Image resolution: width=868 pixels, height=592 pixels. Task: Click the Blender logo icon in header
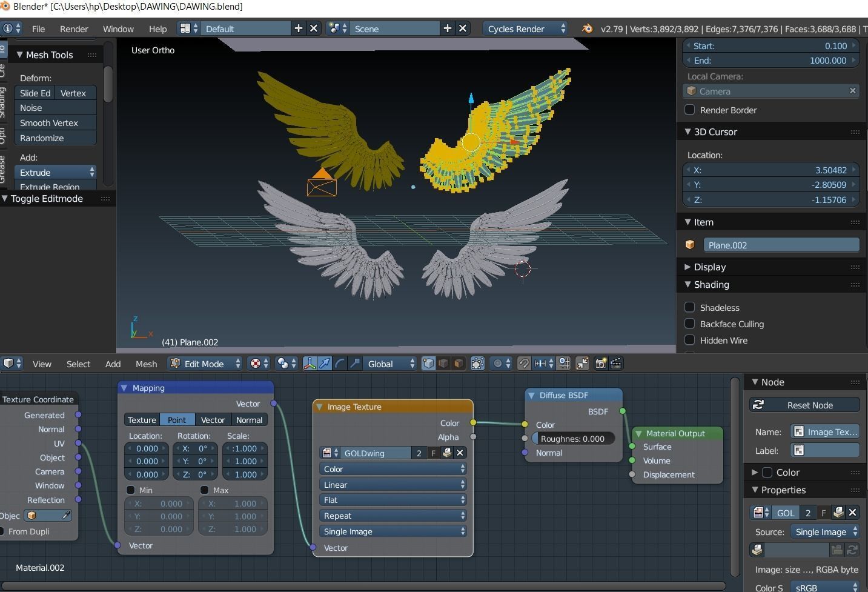587,28
